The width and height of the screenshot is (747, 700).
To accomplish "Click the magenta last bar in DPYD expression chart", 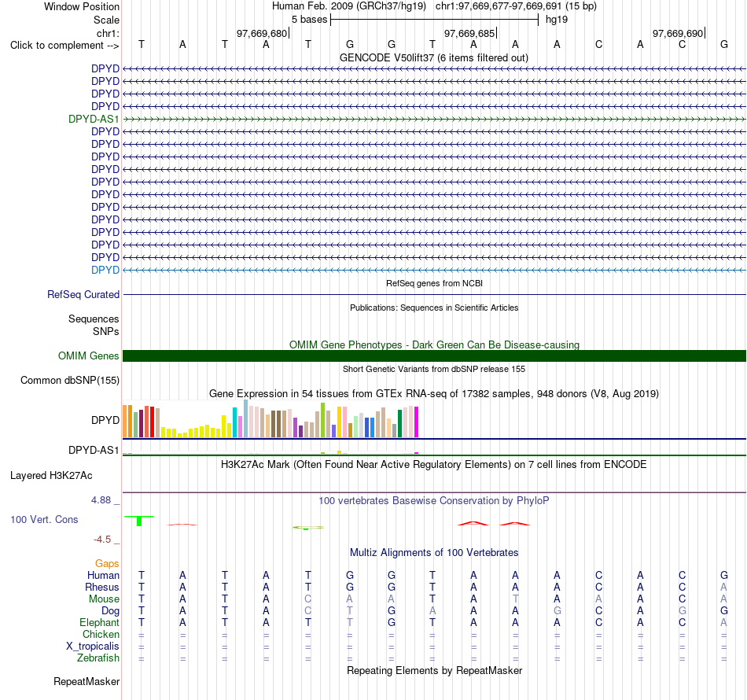I will coord(417,422).
